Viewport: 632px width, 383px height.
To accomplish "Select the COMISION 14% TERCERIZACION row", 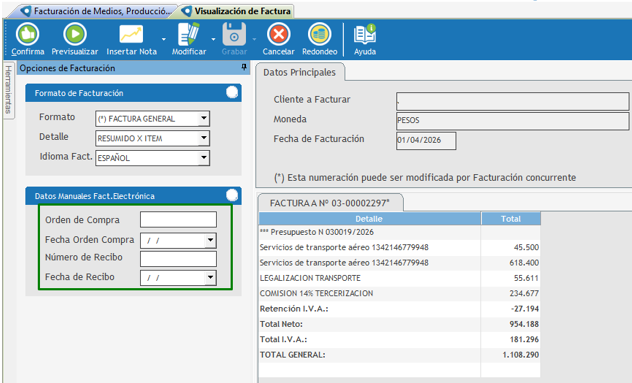I will 399,293.
